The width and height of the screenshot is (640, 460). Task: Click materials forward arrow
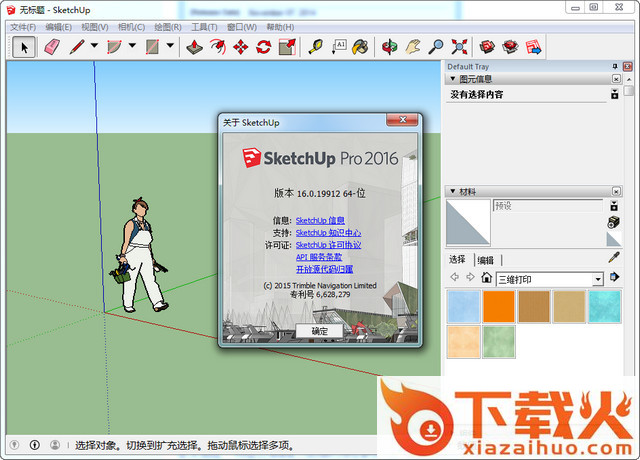470,277
